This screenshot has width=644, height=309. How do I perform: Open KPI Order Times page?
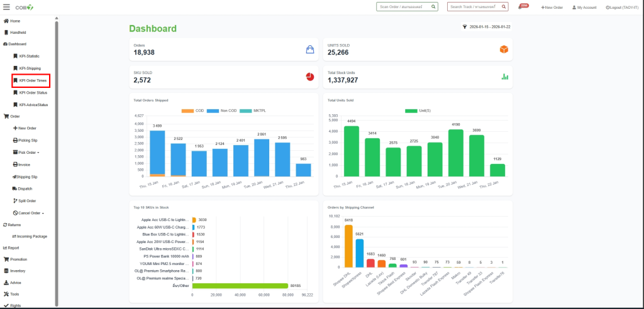[x=33, y=80]
